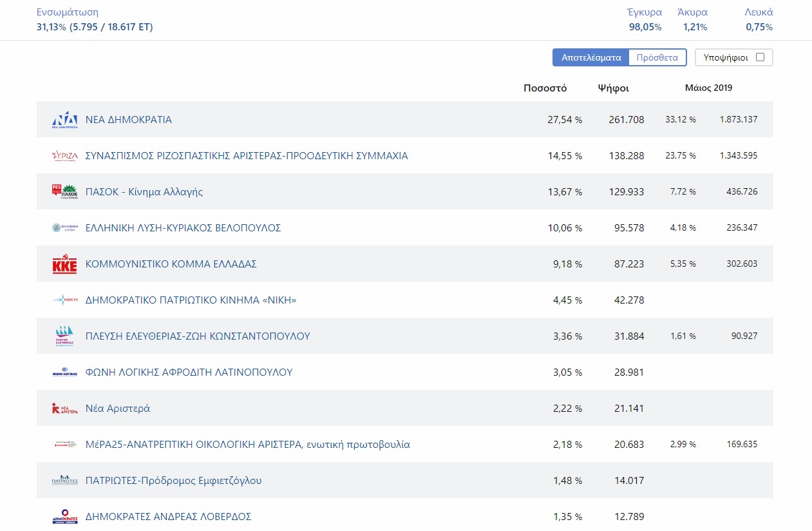Open the ΜέΡΑ25 party name link
Screen dimensions: 812x531
tap(247, 445)
